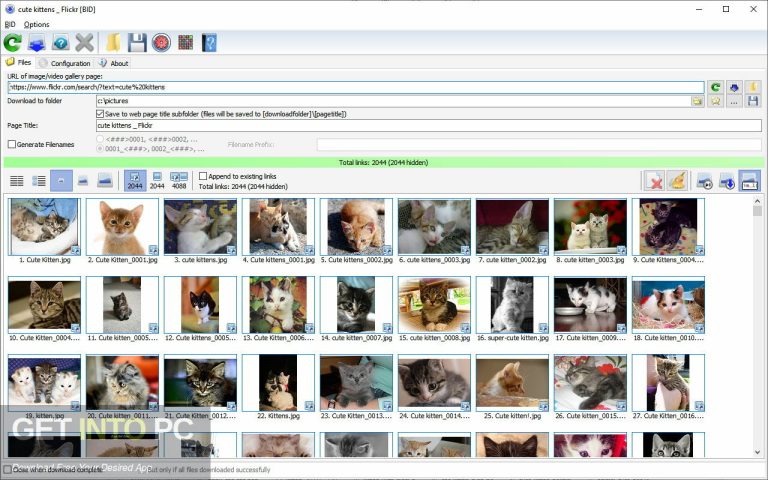The height and width of the screenshot is (480, 768).
Task: Click the 4088 links filter icon
Action: tap(179, 181)
